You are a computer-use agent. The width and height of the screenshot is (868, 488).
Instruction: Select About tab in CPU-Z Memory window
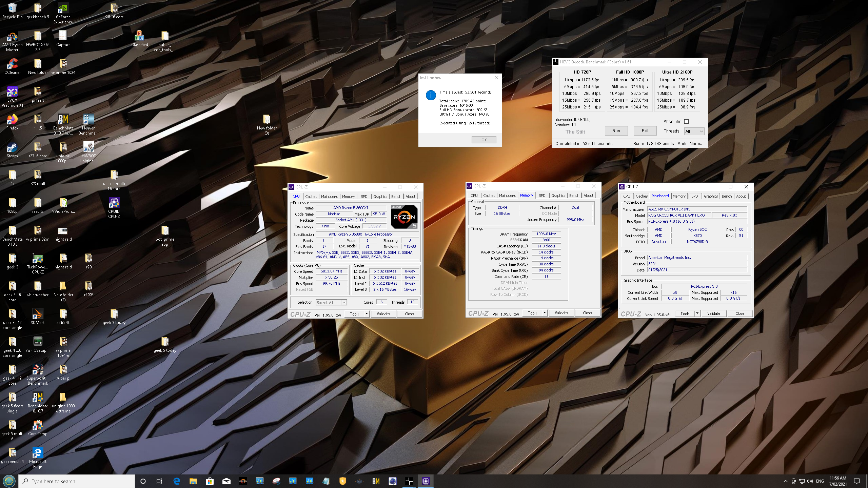coord(588,196)
